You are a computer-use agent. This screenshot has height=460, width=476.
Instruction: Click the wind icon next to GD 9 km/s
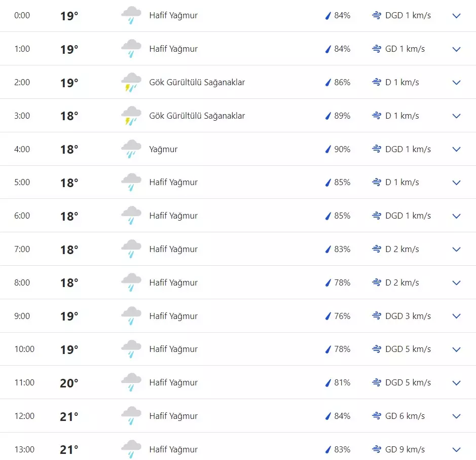[377, 449]
